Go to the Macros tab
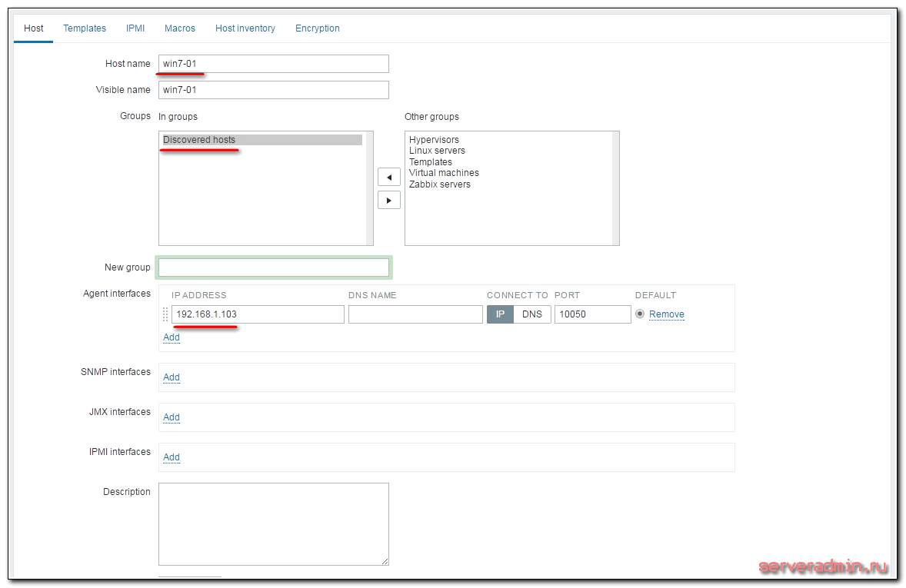906x588 pixels. tap(180, 28)
